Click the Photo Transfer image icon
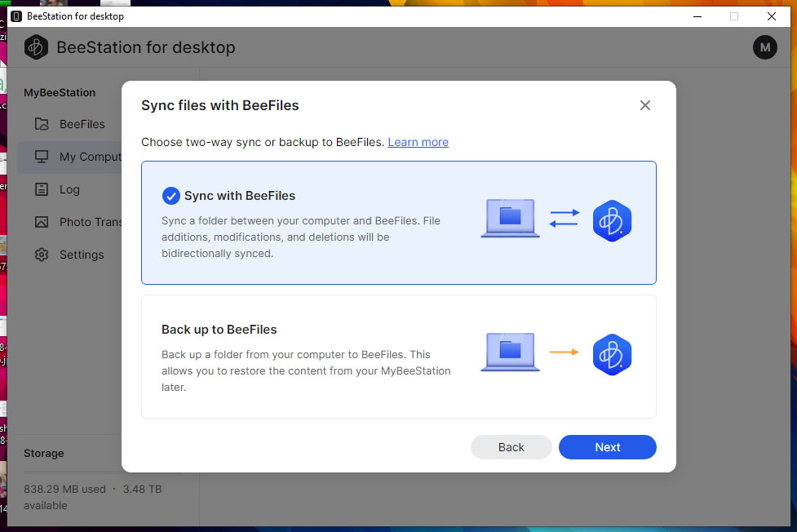 pos(42,222)
